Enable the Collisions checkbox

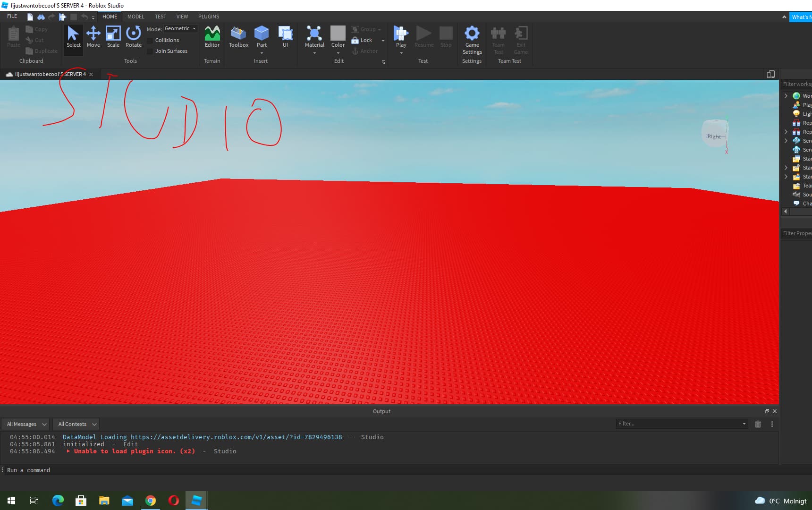click(x=150, y=41)
